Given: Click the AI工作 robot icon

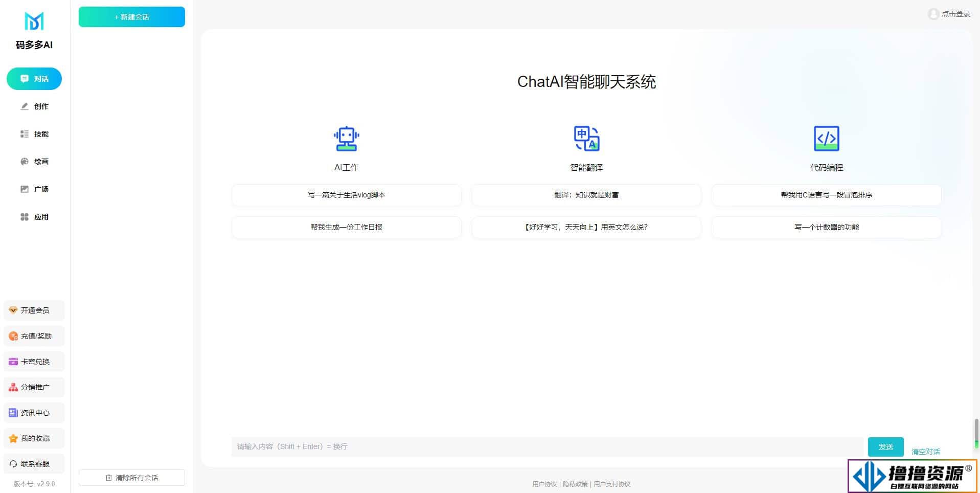Looking at the screenshot, I should tap(347, 139).
